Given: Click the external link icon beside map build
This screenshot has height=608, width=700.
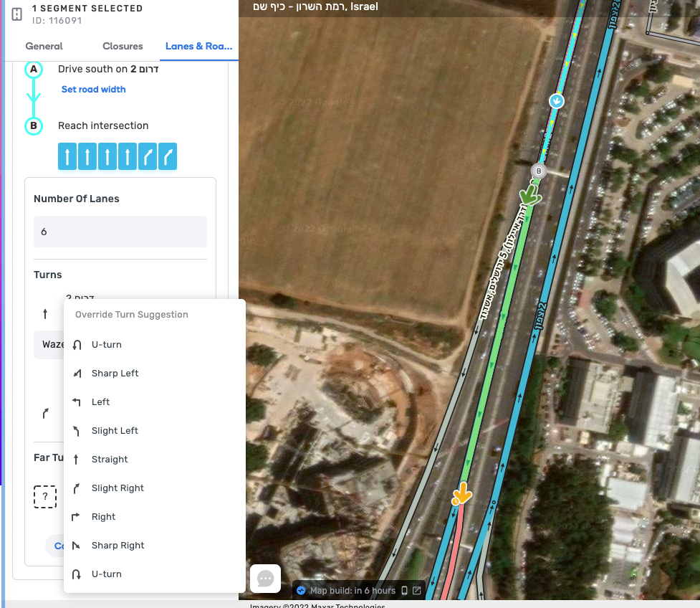Looking at the screenshot, I should point(416,591).
